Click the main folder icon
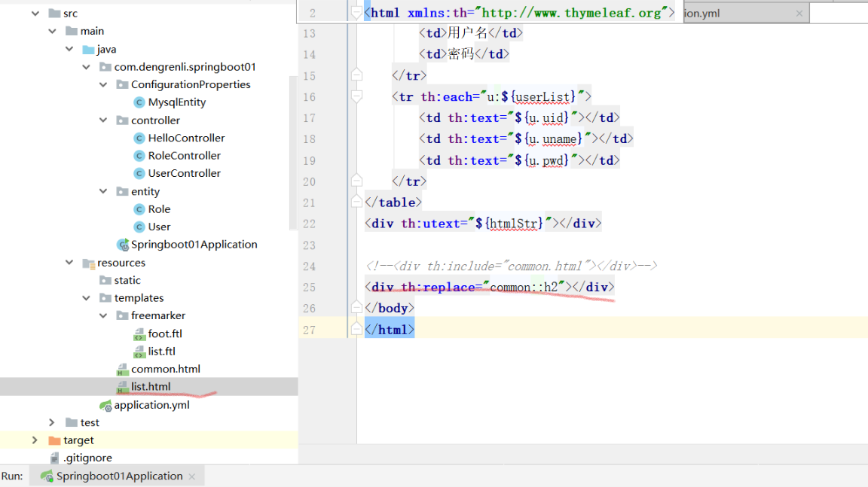The height and width of the screenshot is (487, 868). point(72,31)
